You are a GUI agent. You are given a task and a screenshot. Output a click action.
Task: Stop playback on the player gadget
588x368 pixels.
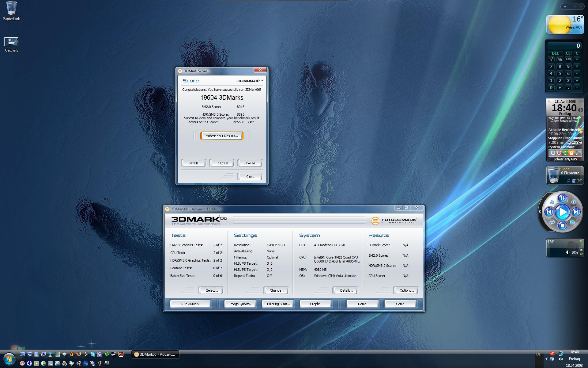562,226
